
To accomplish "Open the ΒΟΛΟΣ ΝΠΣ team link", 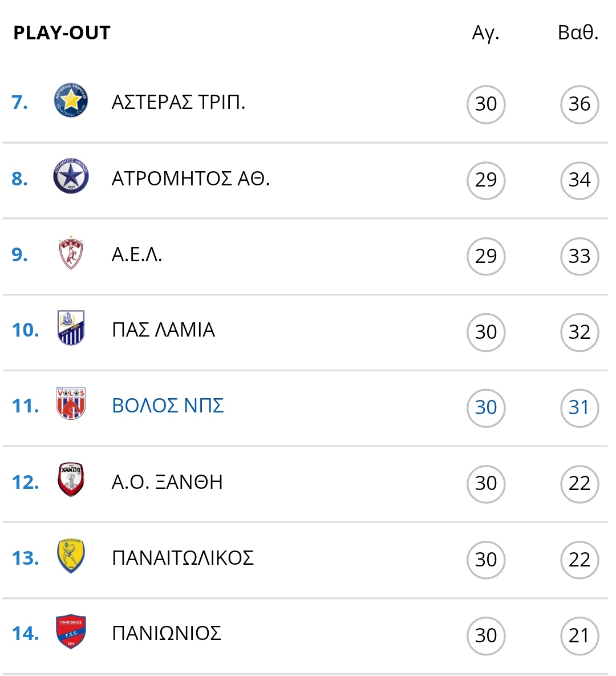I will (x=168, y=406).
